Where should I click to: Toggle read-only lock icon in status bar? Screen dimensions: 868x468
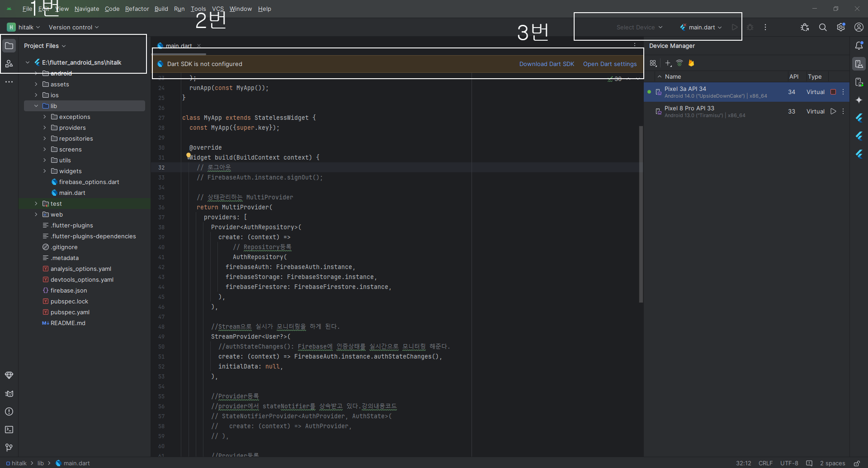[x=857, y=463]
